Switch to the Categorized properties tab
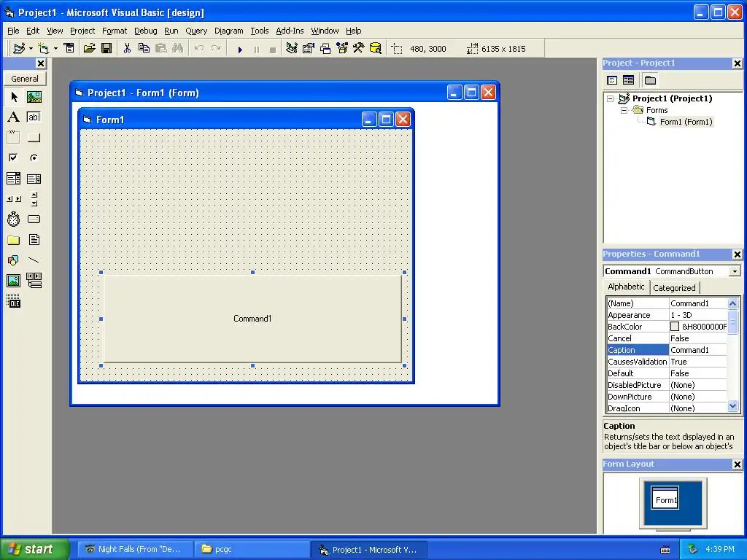 pyautogui.click(x=674, y=287)
